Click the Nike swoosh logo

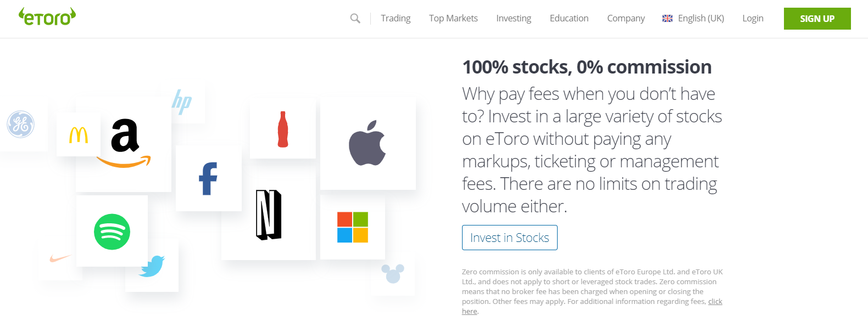60,258
